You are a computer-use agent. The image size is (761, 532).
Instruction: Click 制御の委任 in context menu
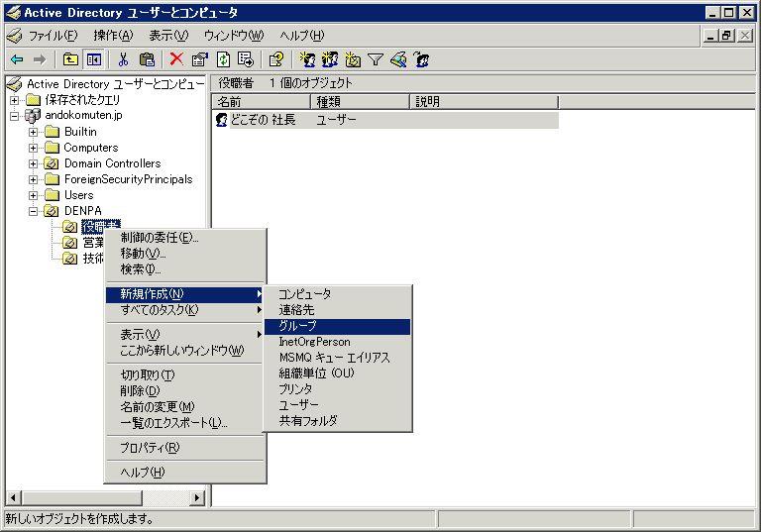pos(185,238)
